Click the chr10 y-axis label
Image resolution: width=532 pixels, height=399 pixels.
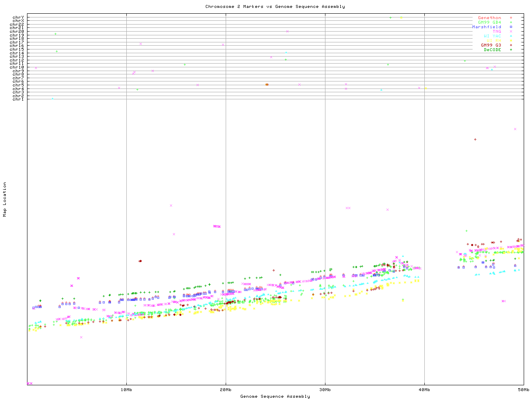pyautogui.click(x=17, y=67)
